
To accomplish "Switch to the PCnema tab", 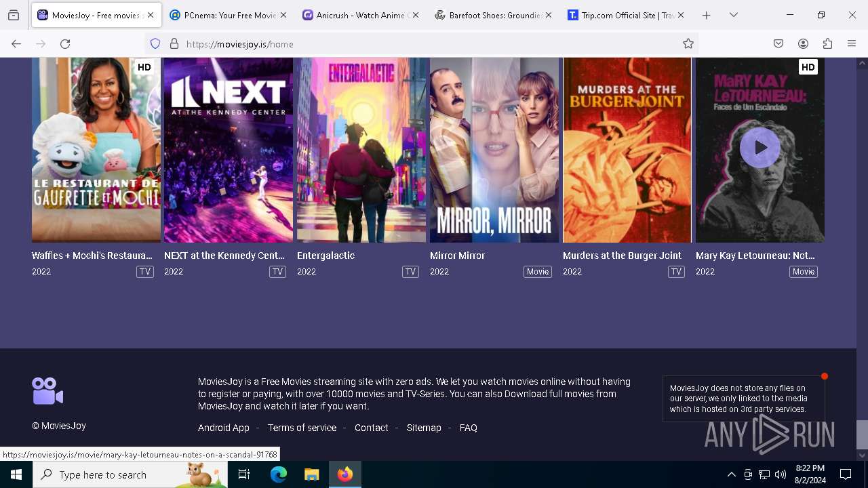I will (229, 15).
